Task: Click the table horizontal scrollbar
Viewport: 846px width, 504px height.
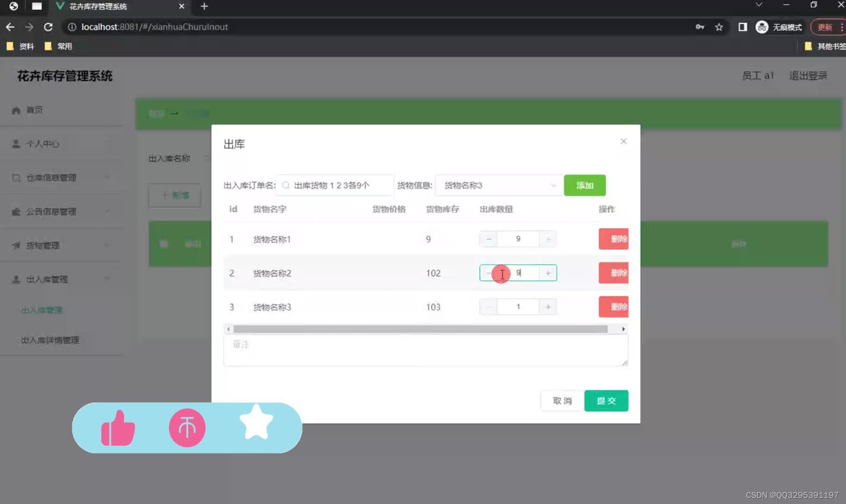Action: [x=420, y=329]
